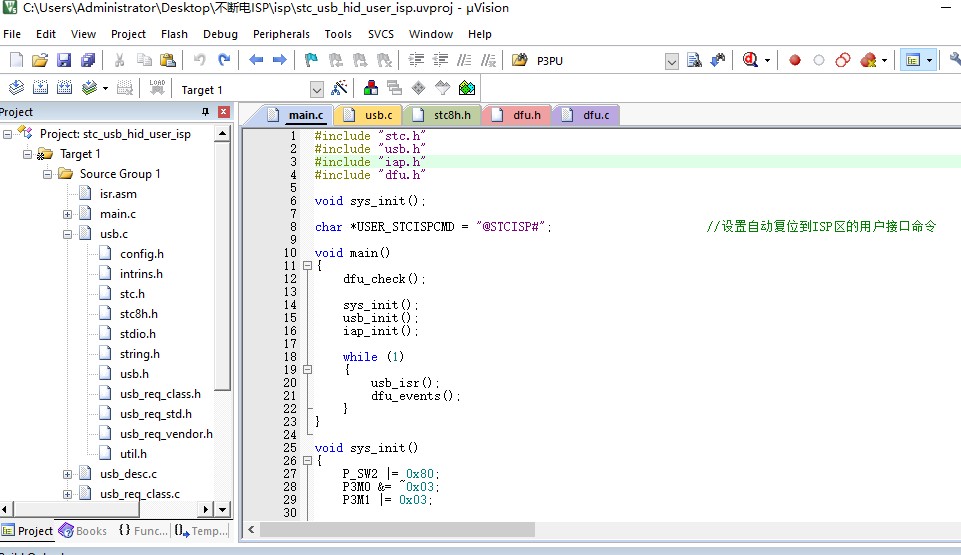Copy the selection with the Copy icon
Image resolution: width=961 pixels, height=555 pixels.
(x=144, y=60)
